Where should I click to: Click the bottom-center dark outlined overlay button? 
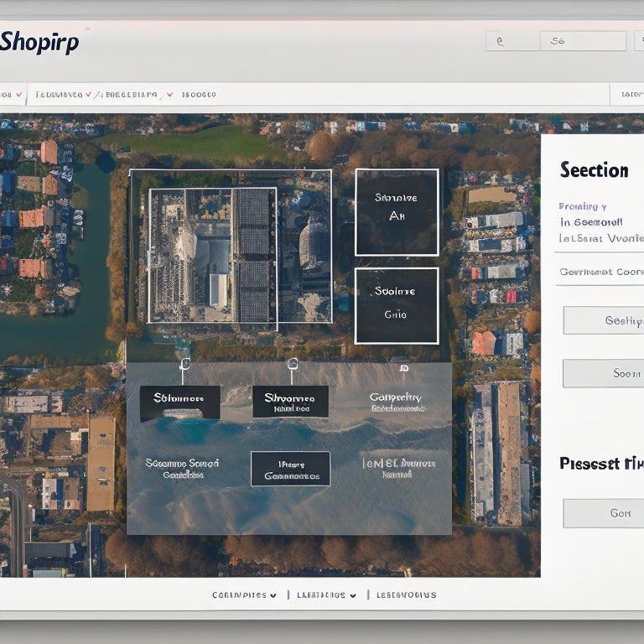coord(290,469)
